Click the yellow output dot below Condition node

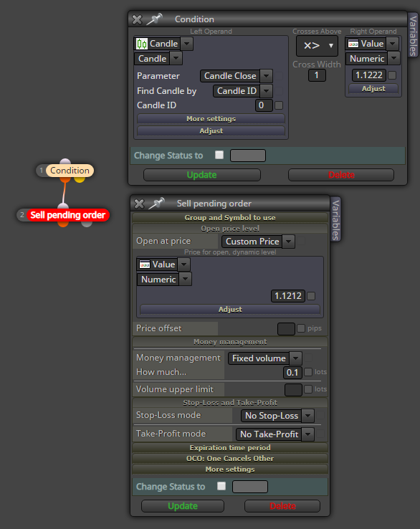point(80,178)
